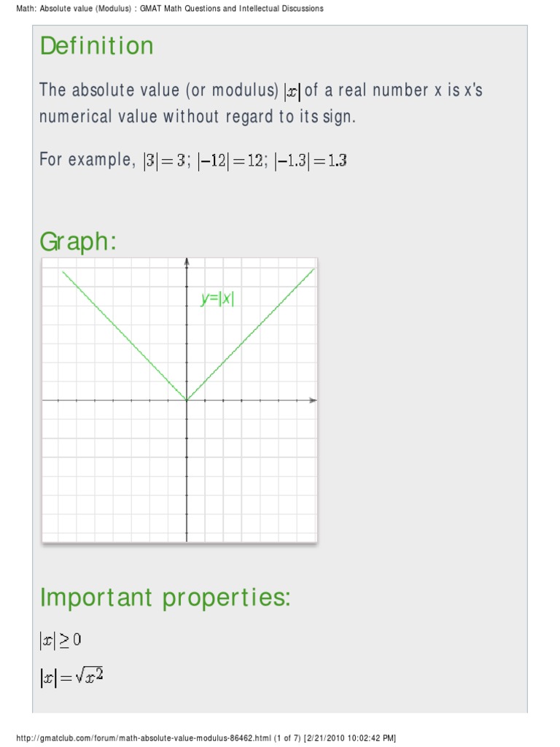Select the green "Definition" heading
560x747 pixels.
click(96, 47)
